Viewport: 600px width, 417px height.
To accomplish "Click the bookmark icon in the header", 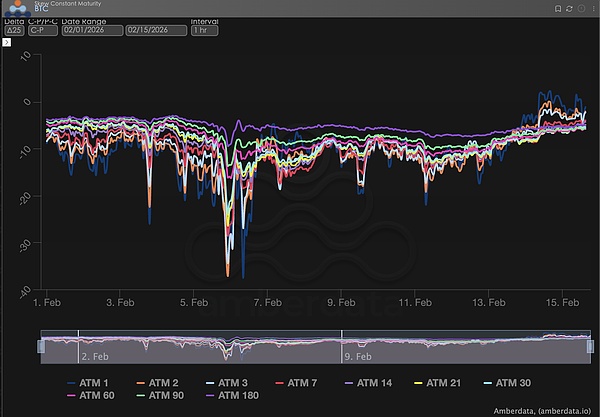I will [558, 8].
